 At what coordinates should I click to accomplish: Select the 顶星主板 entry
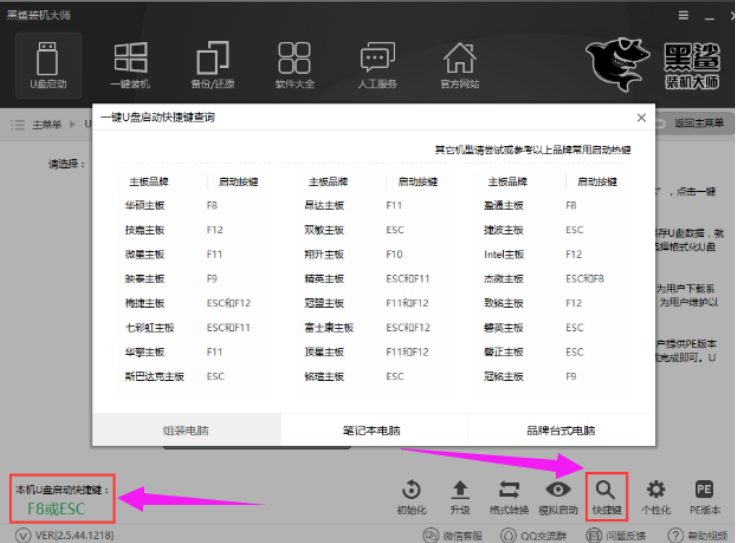point(324,352)
